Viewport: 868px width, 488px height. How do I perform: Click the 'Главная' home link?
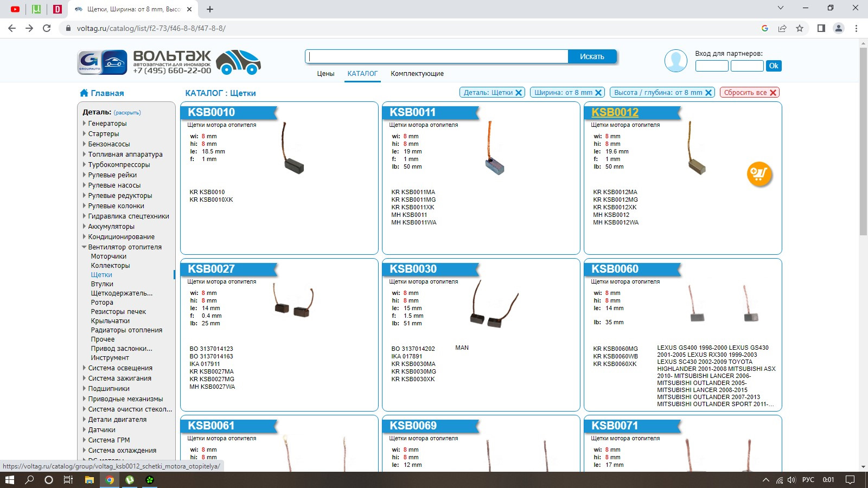click(x=107, y=93)
